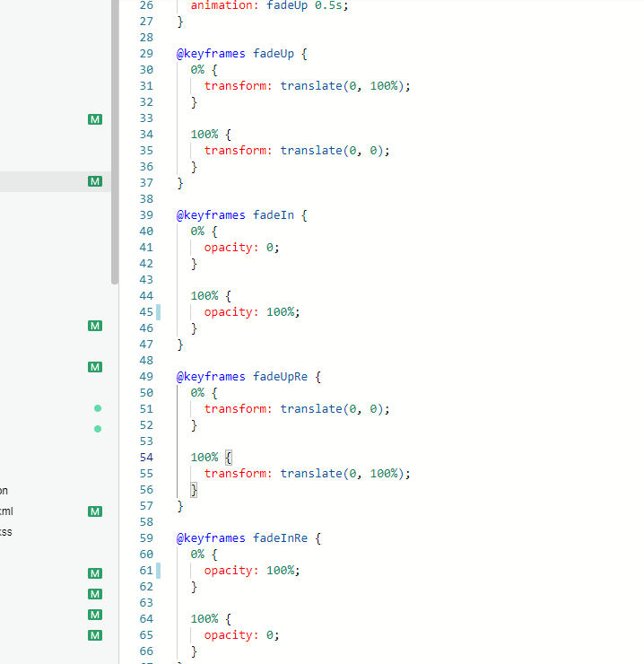Click the sidebar vertical scrollbar thumb
The image size is (644, 664).
point(115,140)
